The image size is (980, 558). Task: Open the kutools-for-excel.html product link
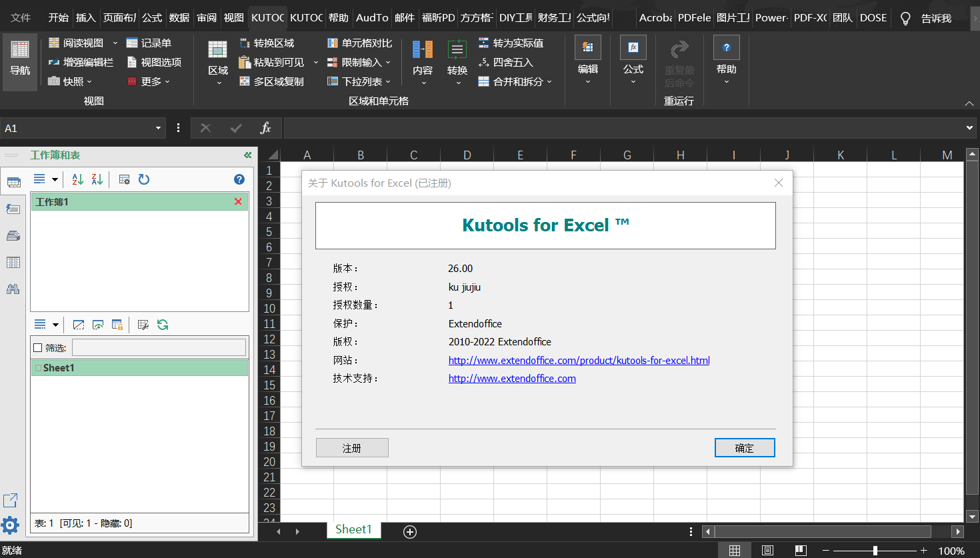(579, 360)
